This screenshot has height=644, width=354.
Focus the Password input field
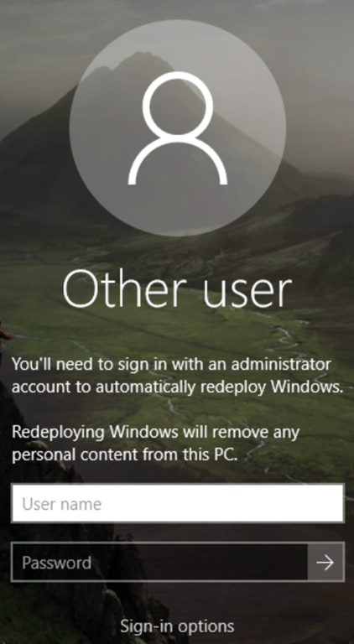click(x=159, y=563)
